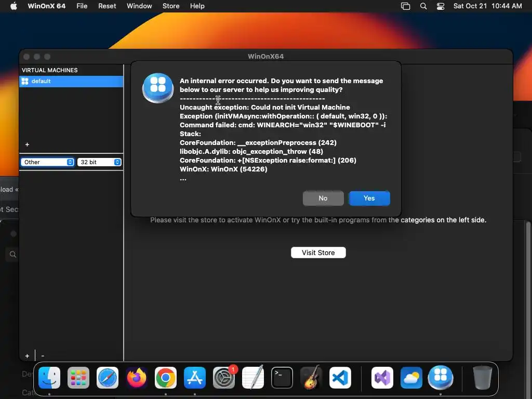Click the WinOnX icon in error dialog
The image size is (532, 399).
pos(158,87)
